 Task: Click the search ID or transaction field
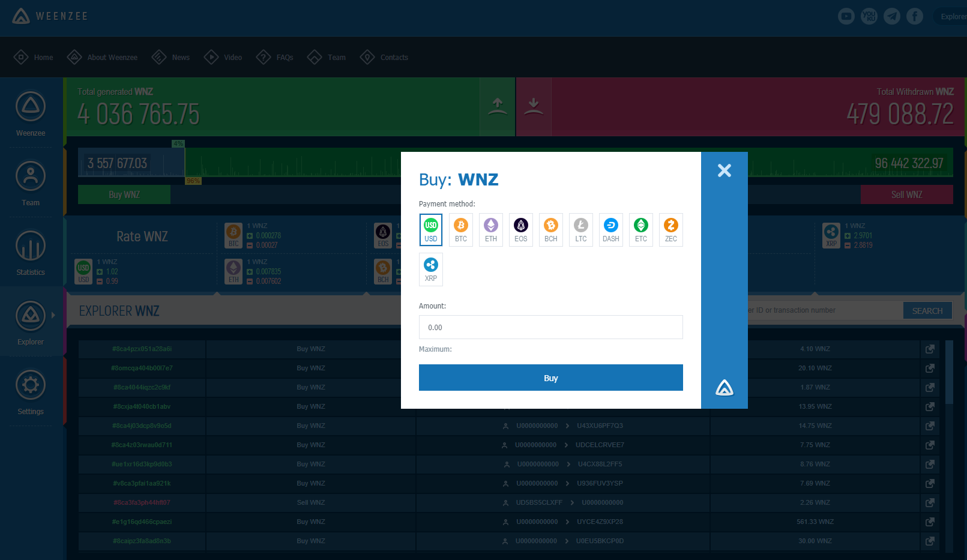click(x=825, y=311)
